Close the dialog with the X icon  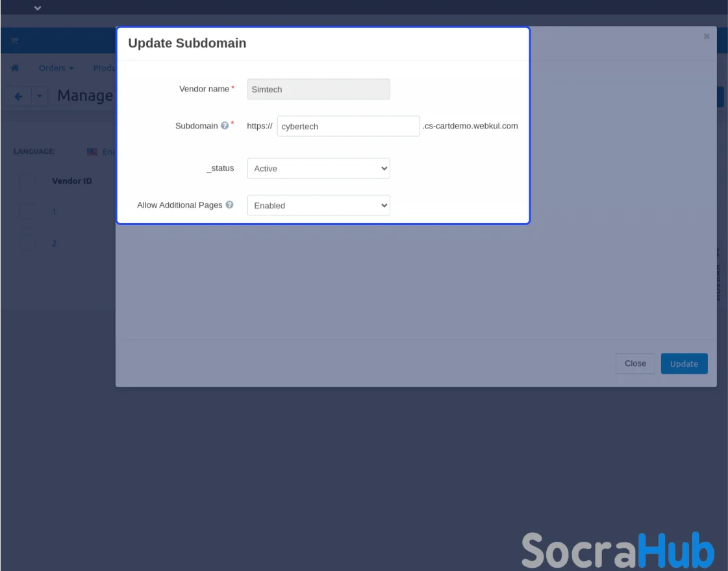pos(707,36)
